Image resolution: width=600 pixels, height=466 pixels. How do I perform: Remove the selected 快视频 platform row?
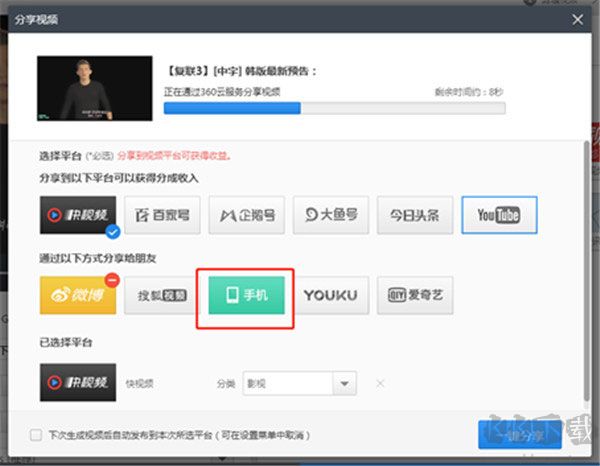(380, 383)
